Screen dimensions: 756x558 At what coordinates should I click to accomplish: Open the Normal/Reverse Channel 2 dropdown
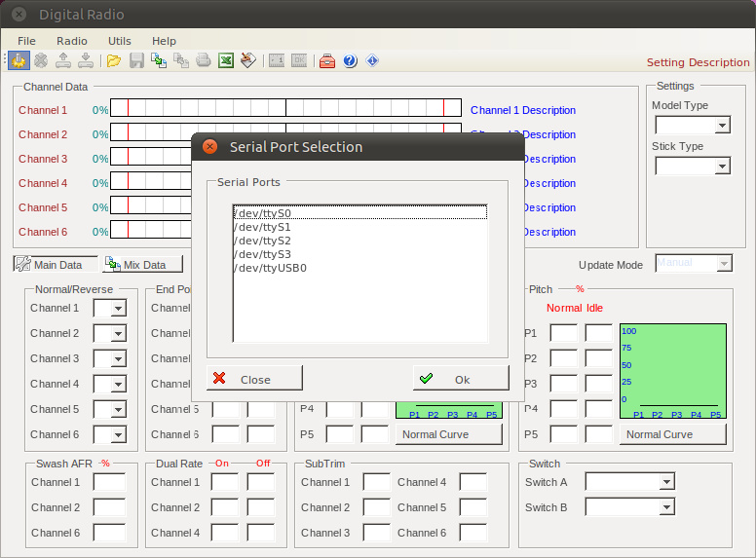coord(110,333)
